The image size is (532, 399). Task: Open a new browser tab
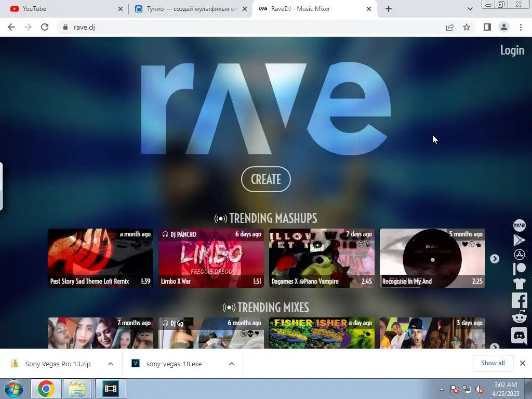pyautogui.click(x=389, y=9)
